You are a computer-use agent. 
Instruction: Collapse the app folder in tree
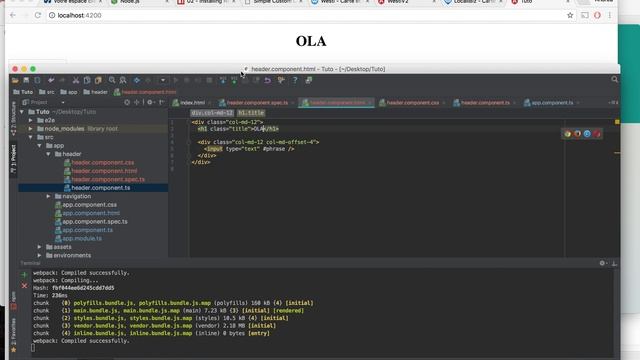pyautogui.click(x=40, y=146)
